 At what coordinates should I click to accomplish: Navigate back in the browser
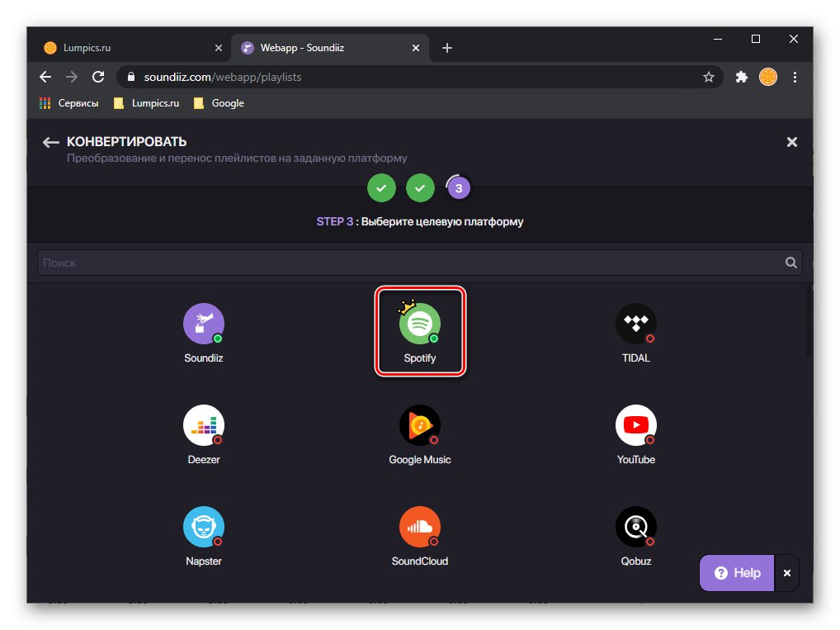[45, 78]
